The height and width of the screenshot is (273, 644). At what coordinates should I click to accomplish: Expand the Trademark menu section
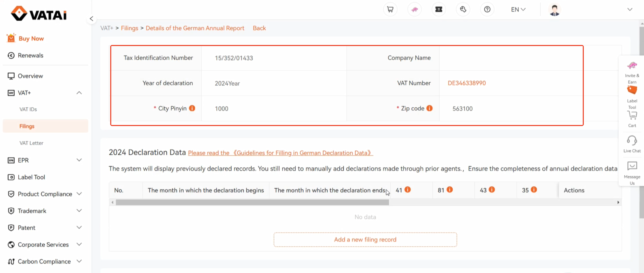click(x=79, y=211)
